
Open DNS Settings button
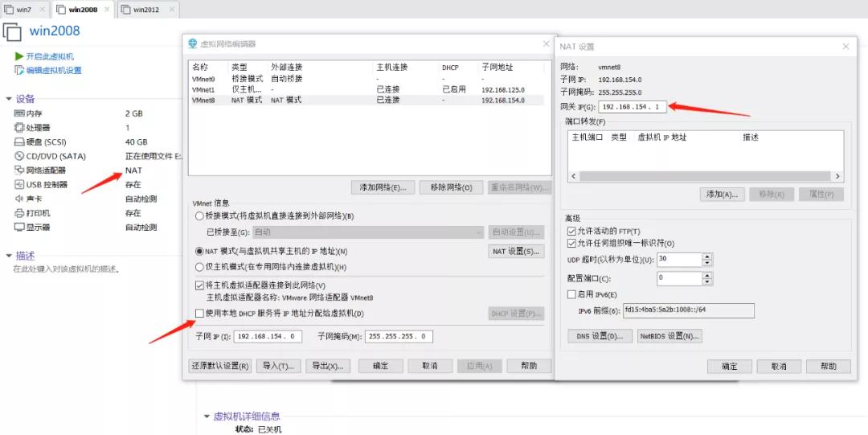600,336
